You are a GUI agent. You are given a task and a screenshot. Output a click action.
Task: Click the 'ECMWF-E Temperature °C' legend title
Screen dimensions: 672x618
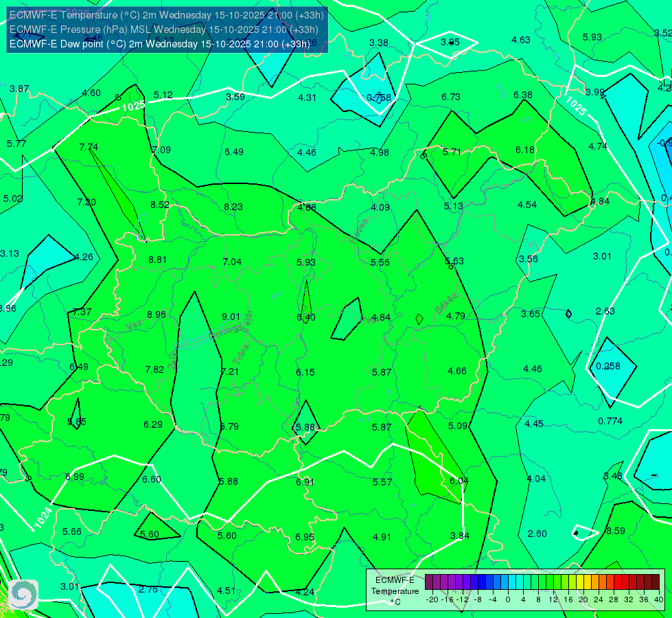(395, 591)
